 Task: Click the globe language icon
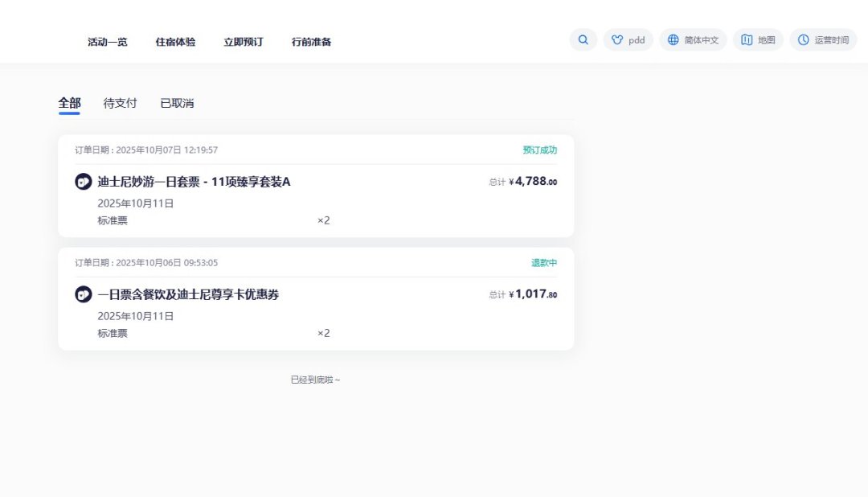(674, 40)
